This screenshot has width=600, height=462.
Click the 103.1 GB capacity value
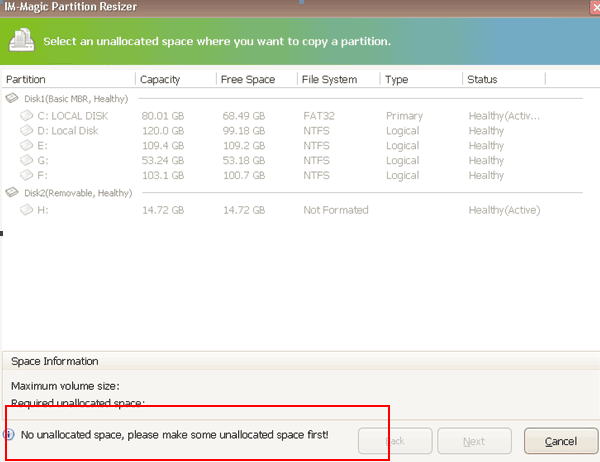coord(163,175)
